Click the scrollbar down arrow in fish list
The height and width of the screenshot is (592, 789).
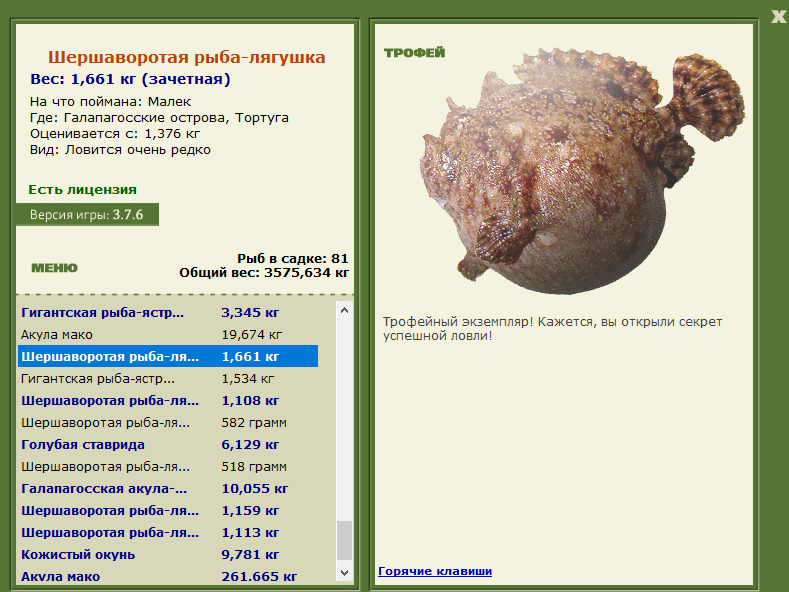(344, 572)
